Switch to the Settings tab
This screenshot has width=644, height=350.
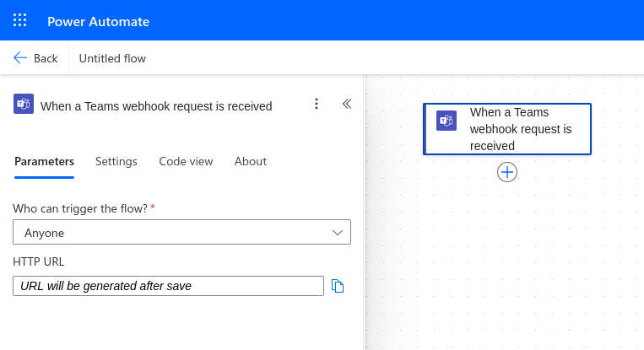116,161
